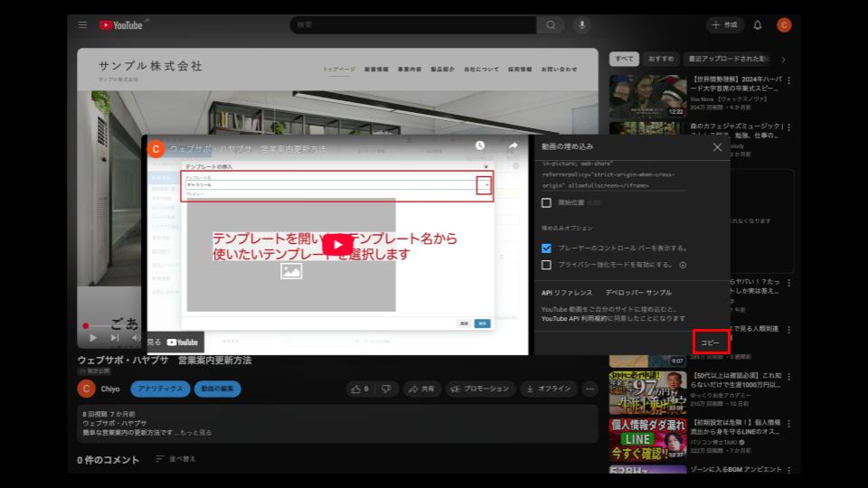Go to YouTube home via logo
Image resolution: width=868 pixels, height=488 pixels.
122,25
